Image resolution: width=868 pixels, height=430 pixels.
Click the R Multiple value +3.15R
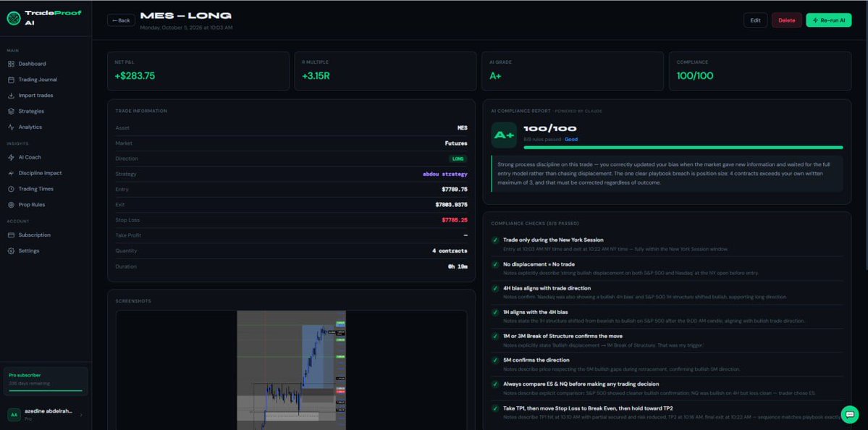(316, 76)
